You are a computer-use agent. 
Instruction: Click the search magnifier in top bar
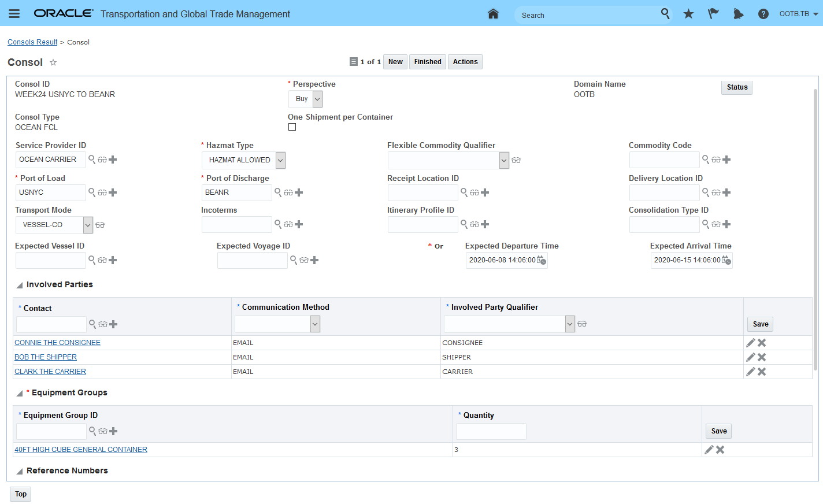pyautogui.click(x=665, y=13)
